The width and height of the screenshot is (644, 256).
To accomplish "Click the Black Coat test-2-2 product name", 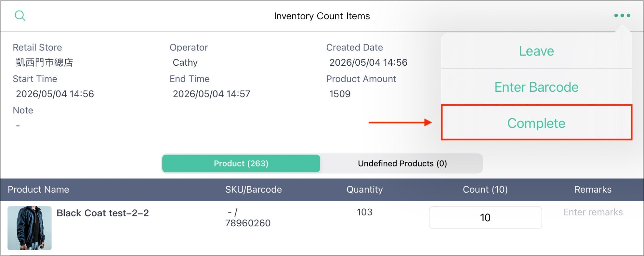I will pyautogui.click(x=103, y=213).
